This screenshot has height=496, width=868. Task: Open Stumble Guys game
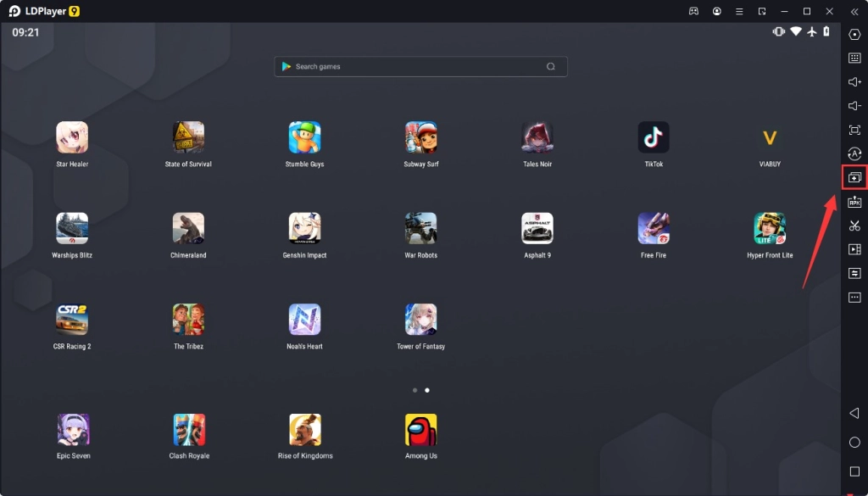pyautogui.click(x=304, y=137)
